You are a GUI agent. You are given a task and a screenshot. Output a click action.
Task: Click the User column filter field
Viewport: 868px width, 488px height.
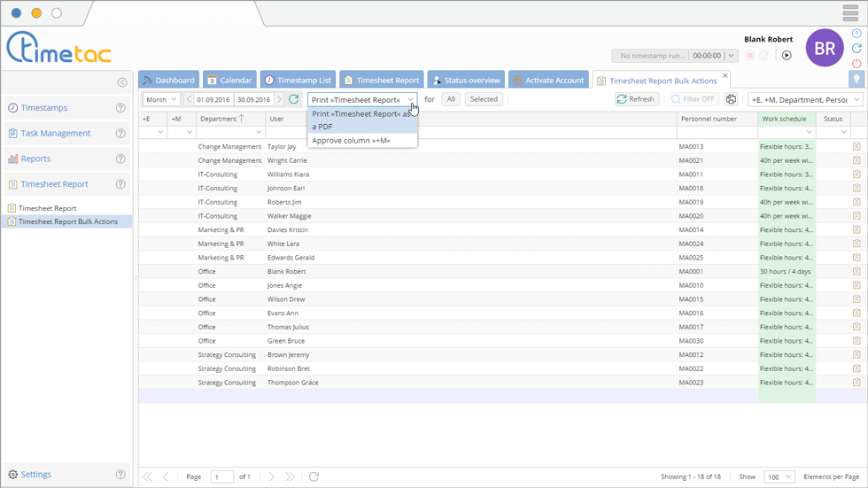coord(471,132)
